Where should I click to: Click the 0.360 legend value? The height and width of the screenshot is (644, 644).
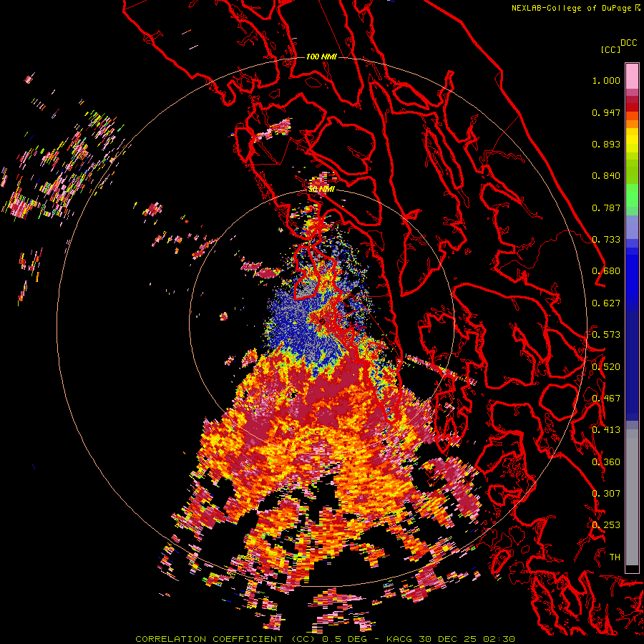click(606, 462)
